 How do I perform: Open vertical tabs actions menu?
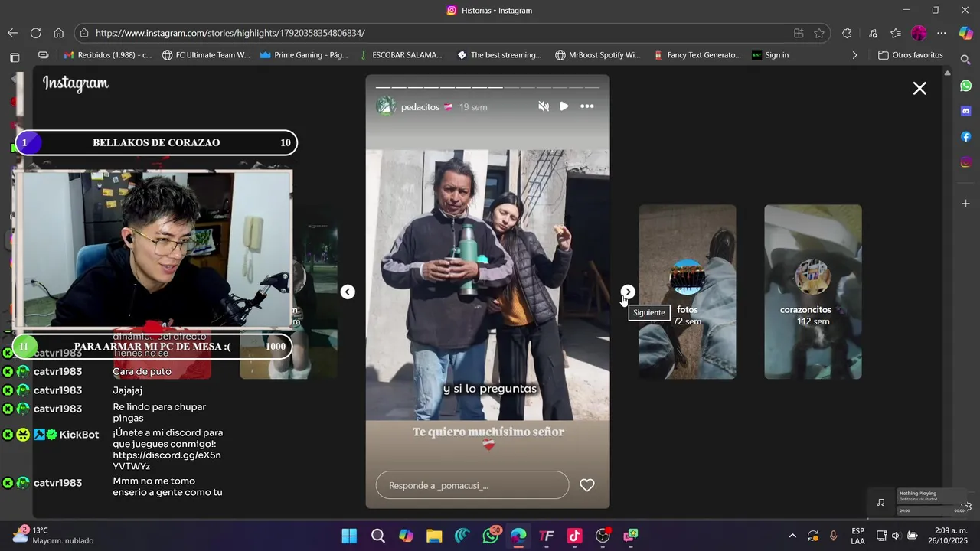(x=15, y=57)
